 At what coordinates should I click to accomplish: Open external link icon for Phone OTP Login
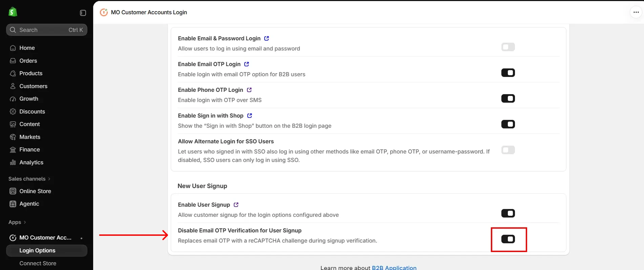(249, 90)
